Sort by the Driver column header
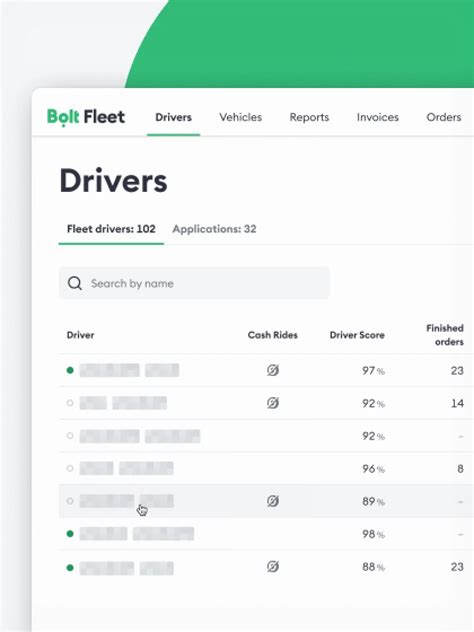Screen dimensions: 474x632 click(x=81, y=335)
